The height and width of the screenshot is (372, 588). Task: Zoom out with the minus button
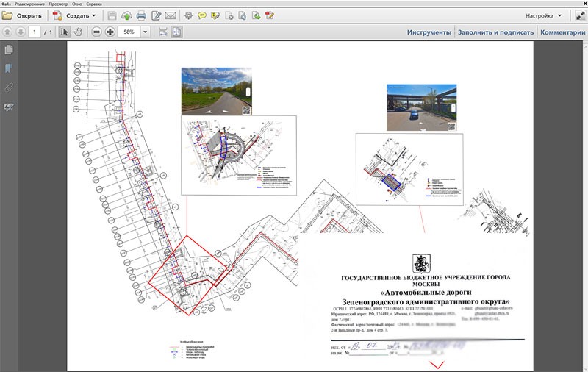click(x=96, y=32)
